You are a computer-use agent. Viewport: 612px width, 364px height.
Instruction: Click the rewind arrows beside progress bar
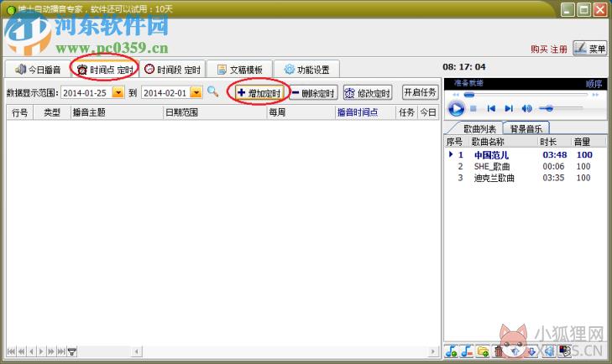(456, 95)
